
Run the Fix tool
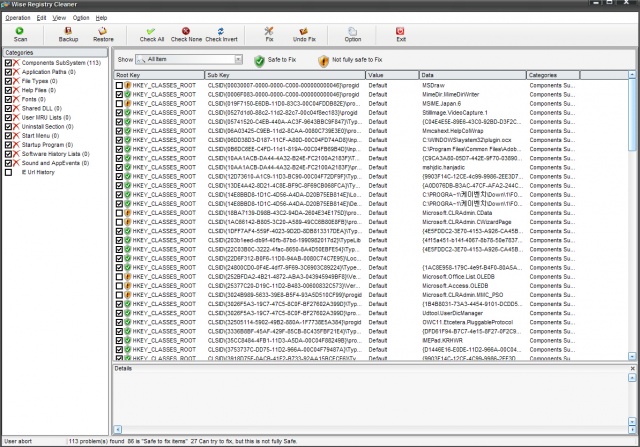tap(269, 34)
